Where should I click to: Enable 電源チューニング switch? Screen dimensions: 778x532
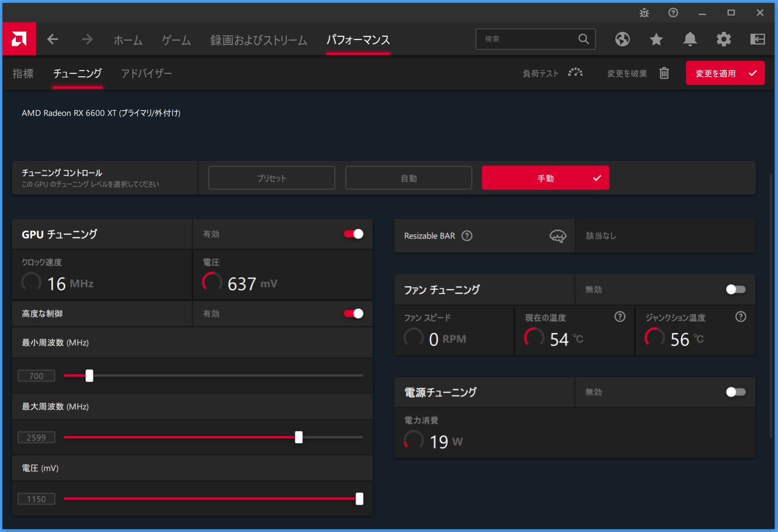[x=736, y=392]
